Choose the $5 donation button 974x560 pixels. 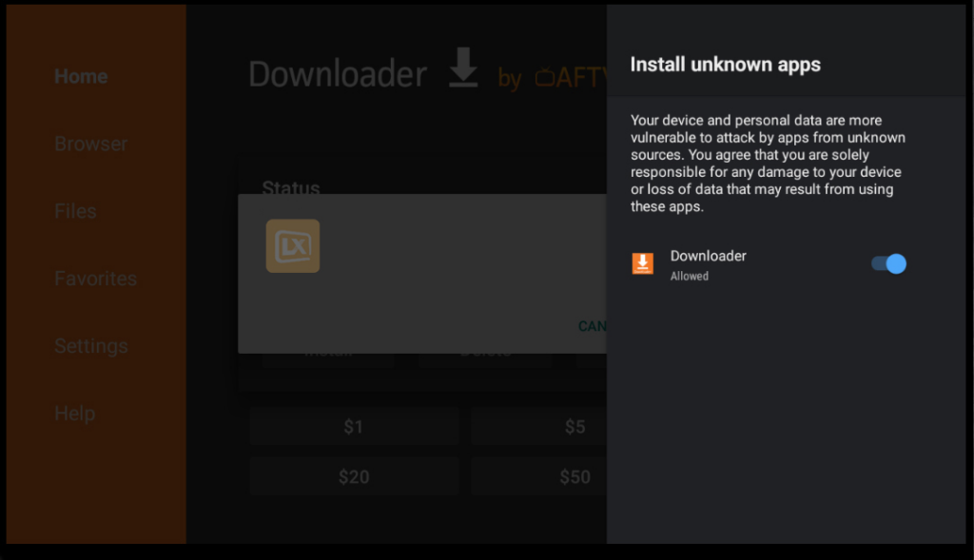tap(539, 427)
